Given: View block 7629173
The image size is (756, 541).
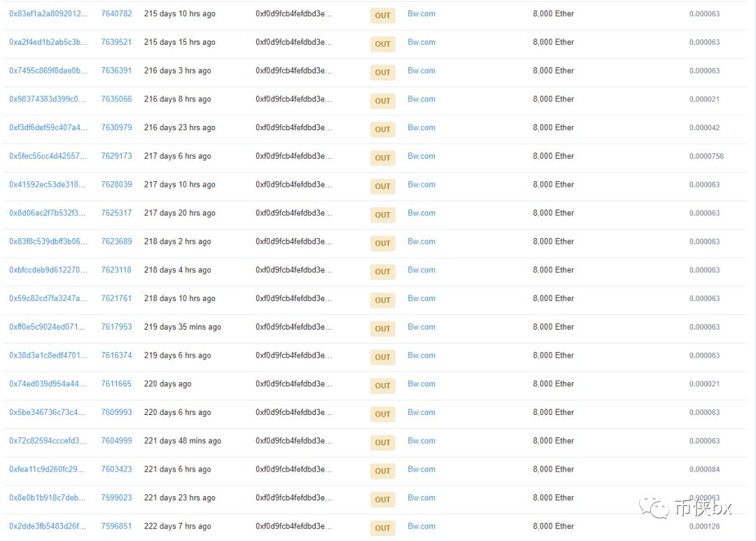Looking at the screenshot, I should (x=116, y=156).
